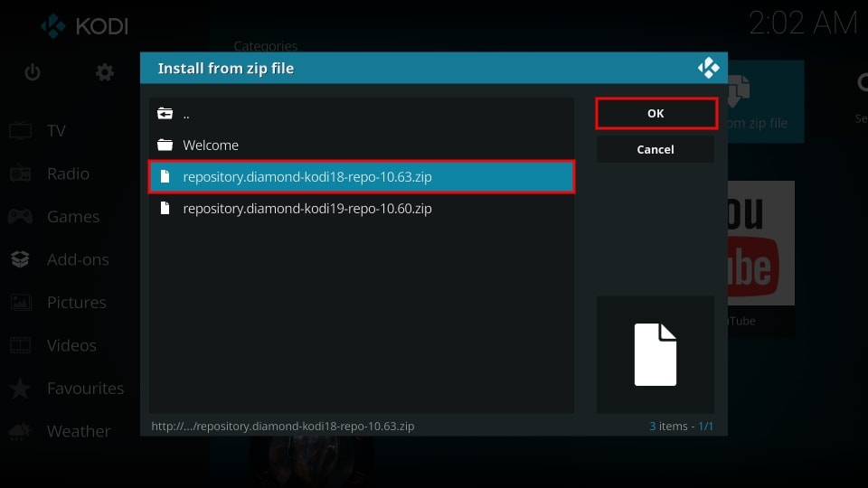Click the 2:02 AM clock
The image size is (868, 488).
[803, 23]
